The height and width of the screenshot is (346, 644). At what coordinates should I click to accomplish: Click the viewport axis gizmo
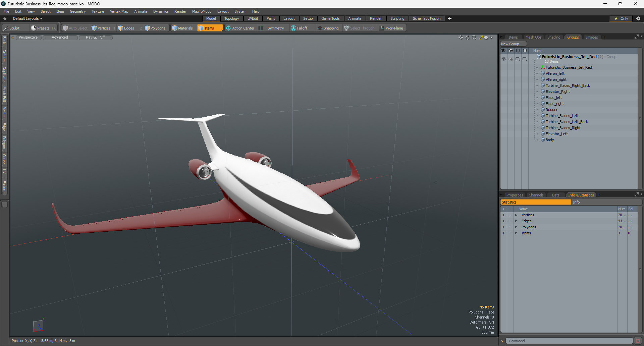[x=39, y=325]
